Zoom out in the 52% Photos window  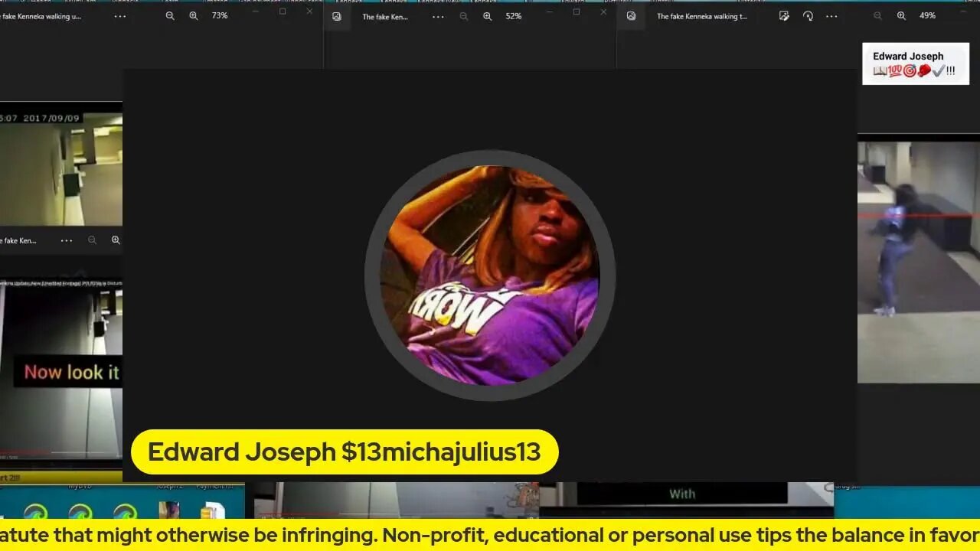tap(464, 16)
